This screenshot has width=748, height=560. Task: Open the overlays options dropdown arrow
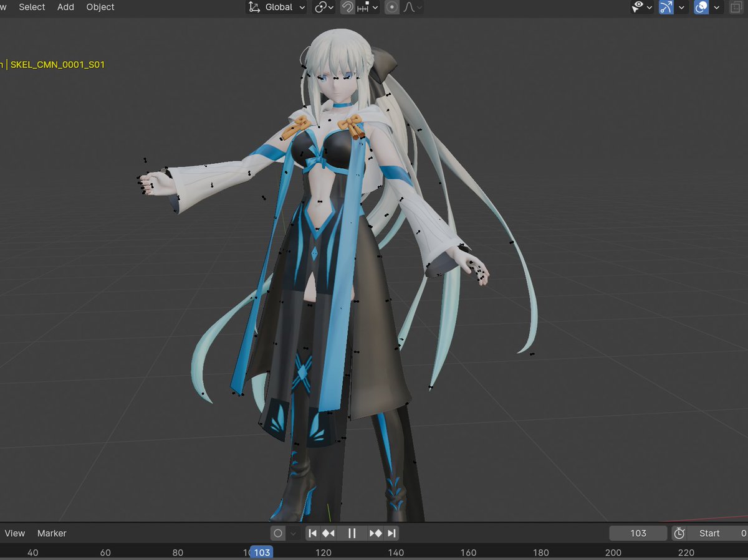point(717,7)
